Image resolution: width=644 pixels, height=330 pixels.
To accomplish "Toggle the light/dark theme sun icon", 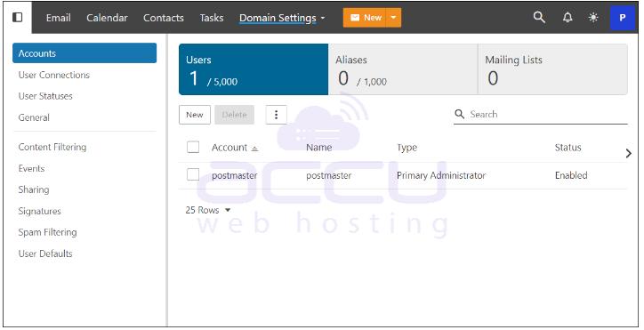I will pos(593,17).
